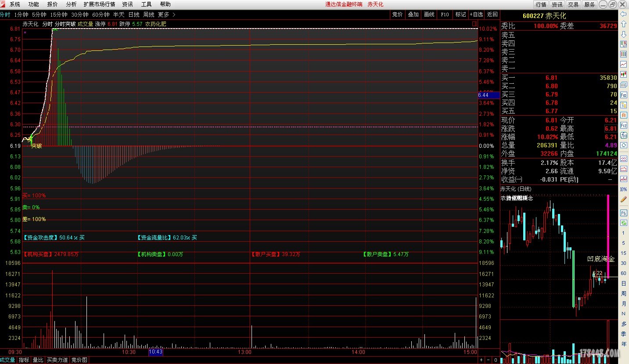Click the 竞价 button above chart
The image size is (629, 364).
click(x=397, y=14)
